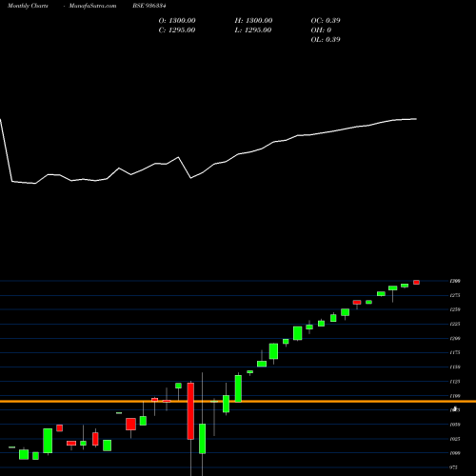Click the 1000 price axis label

(x=455, y=453)
